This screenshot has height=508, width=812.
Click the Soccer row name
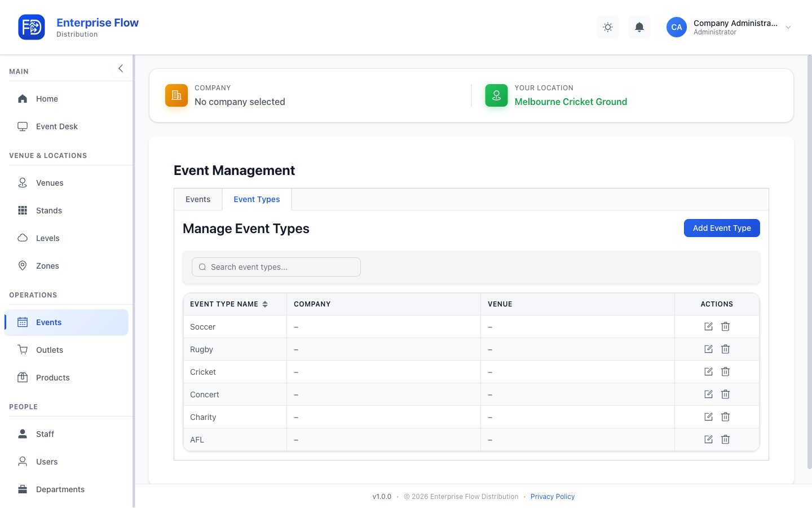point(202,327)
